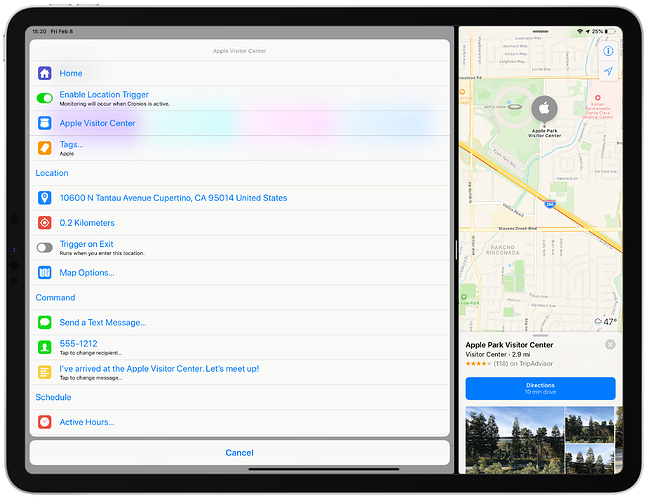Open Active Hours… schedule
Viewport: 649px width, 500px height.
coord(240,422)
